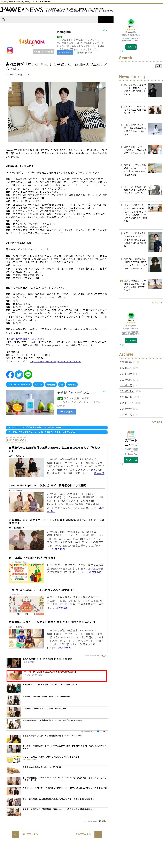The image size is (163, 868).
Task: Open related article Czecho No Republic・タカハシマイ
Action: tap(47, 486)
